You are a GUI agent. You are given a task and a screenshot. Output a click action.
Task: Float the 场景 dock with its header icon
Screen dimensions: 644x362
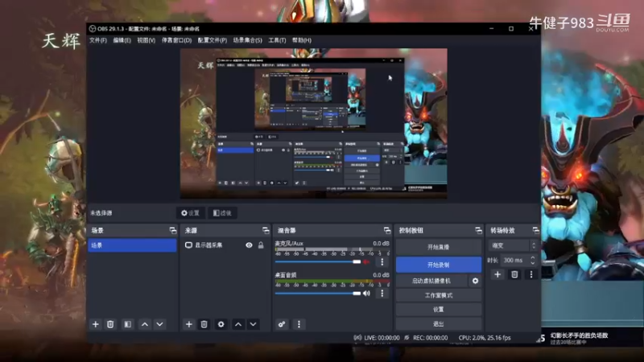[x=173, y=230]
